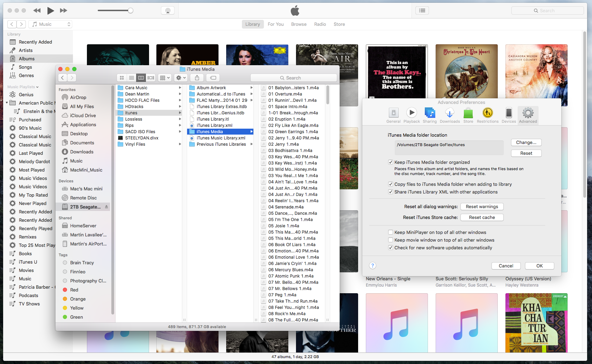592x364 pixels.
Task: Go back in Finder window
Action: pos(62,78)
